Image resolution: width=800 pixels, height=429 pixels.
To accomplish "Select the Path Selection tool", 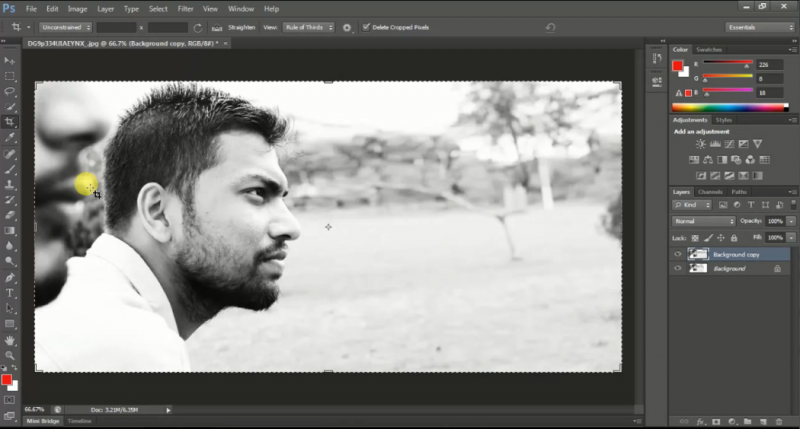I will pos(10,308).
